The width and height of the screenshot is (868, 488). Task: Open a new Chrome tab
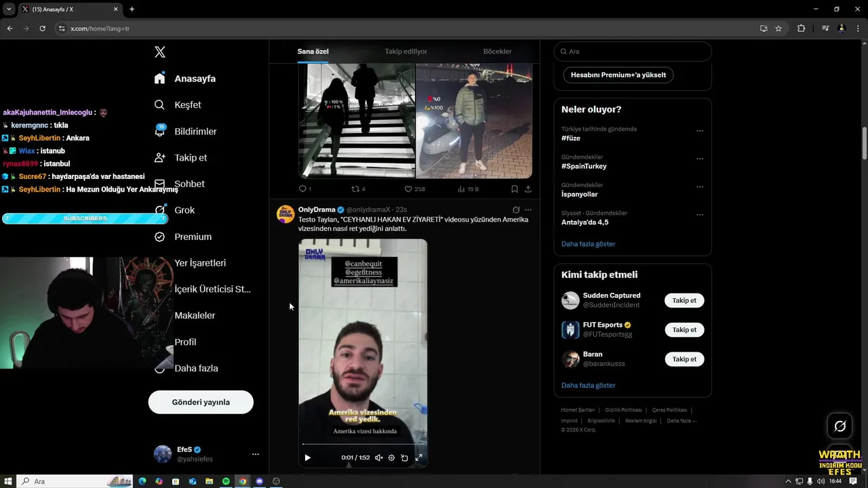click(x=132, y=9)
